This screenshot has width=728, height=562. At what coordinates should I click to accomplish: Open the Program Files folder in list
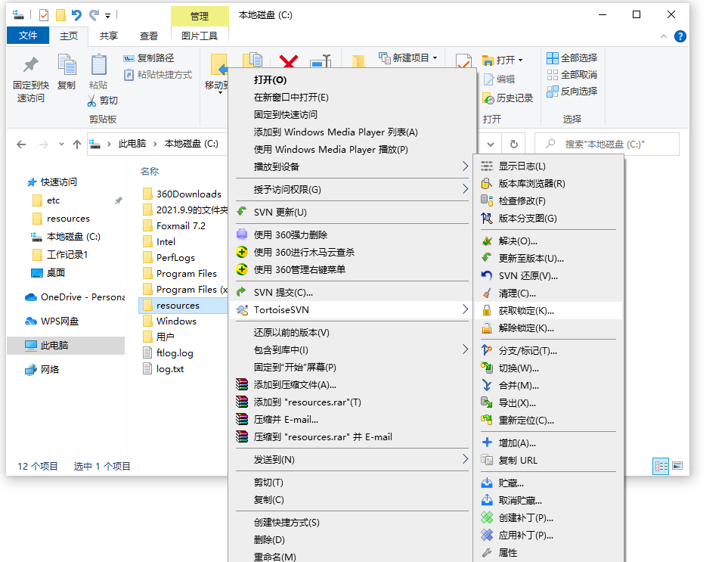point(186,274)
